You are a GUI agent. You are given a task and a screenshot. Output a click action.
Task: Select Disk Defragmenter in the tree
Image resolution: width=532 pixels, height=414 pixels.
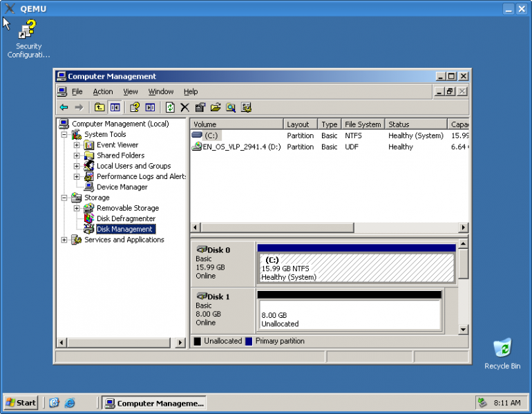coord(126,218)
